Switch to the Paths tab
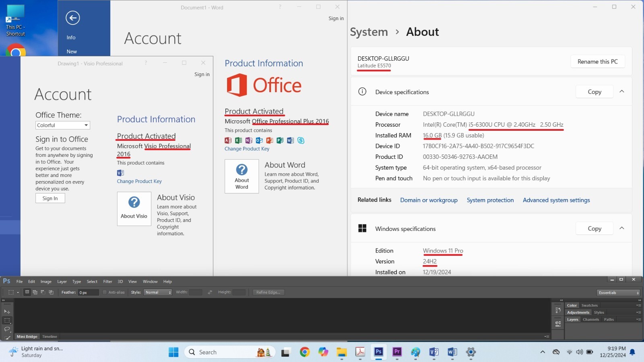Image resolution: width=644 pixels, height=362 pixels. [609, 320]
